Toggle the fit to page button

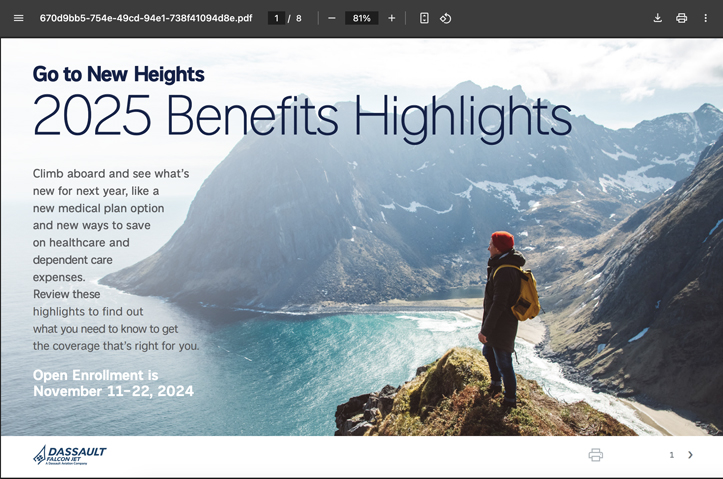[424, 18]
